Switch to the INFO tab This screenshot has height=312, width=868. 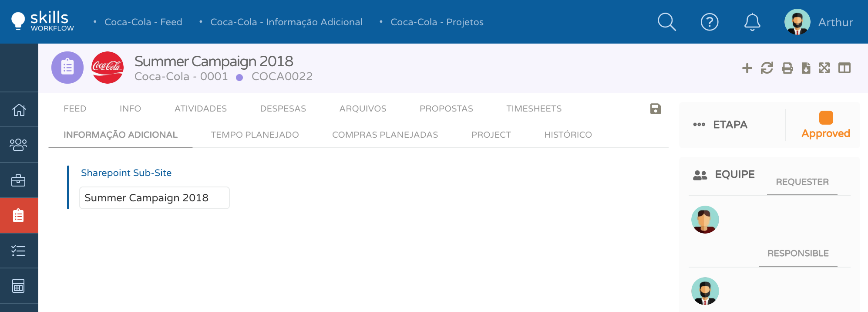tap(130, 109)
